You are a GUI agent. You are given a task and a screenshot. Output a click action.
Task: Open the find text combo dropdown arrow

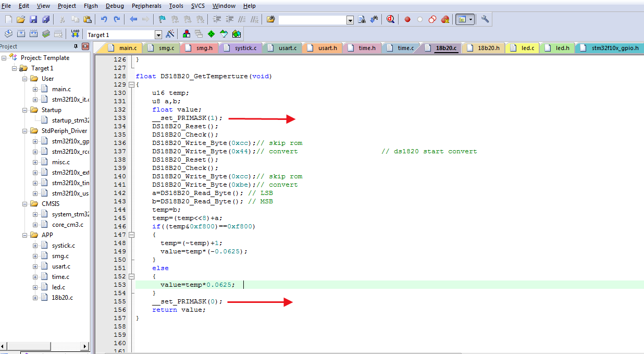(x=350, y=20)
